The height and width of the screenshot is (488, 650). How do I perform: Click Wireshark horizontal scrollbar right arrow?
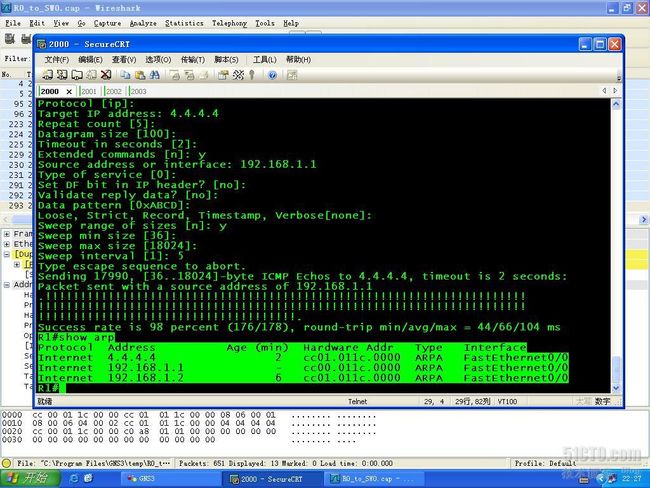(x=644, y=220)
